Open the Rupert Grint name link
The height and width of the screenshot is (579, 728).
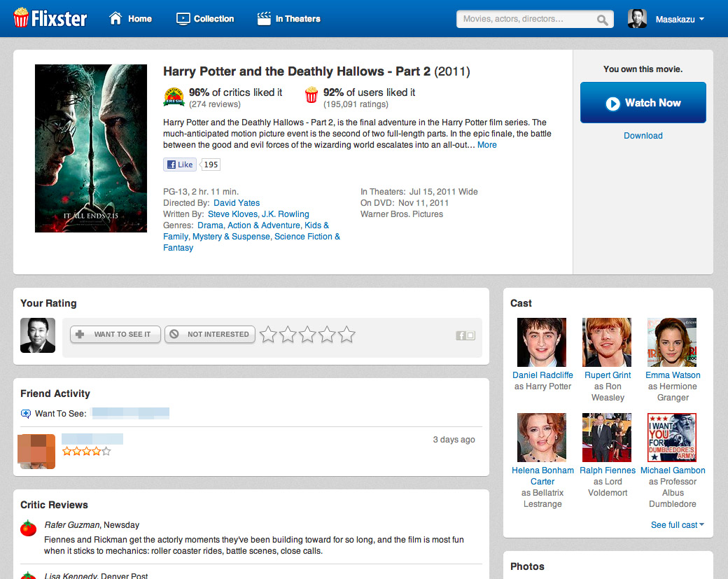pyautogui.click(x=608, y=375)
